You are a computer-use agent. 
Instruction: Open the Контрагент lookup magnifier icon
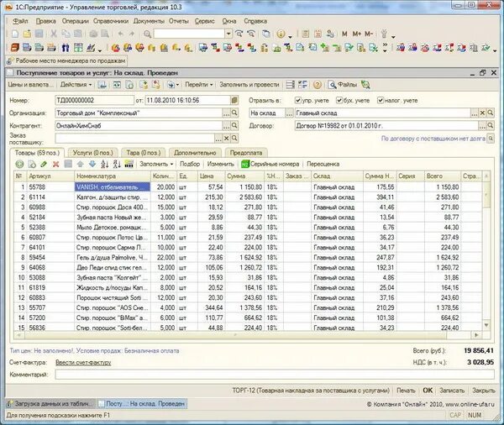click(234, 125)
